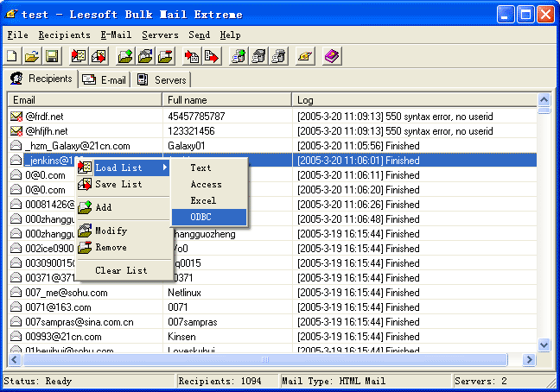Open the E-Mail menu

tap(116, 35)
